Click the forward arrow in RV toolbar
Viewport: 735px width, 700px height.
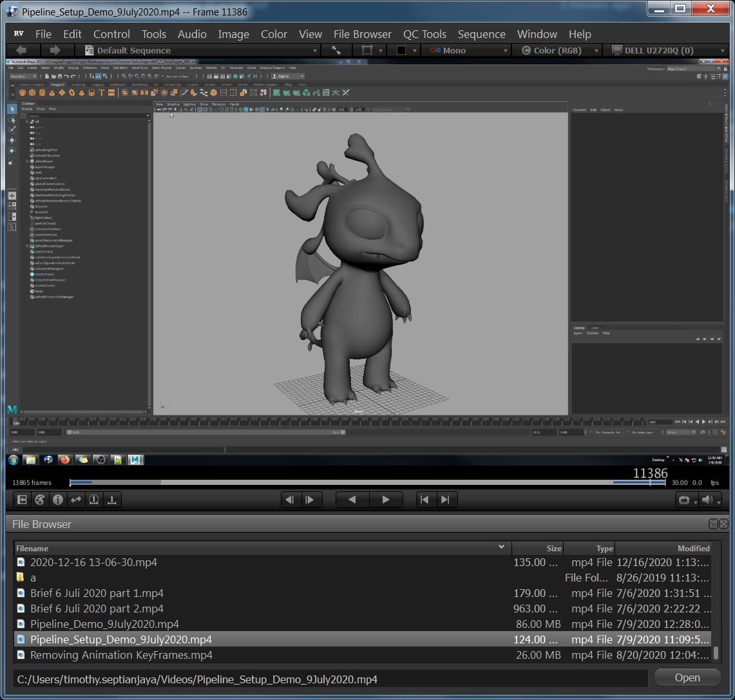click(55, 50)
